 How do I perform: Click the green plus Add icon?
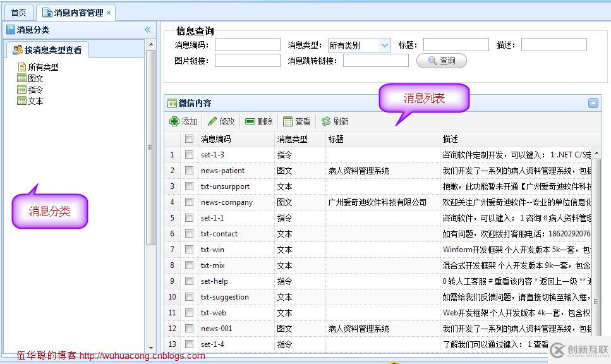pos(174,121)
